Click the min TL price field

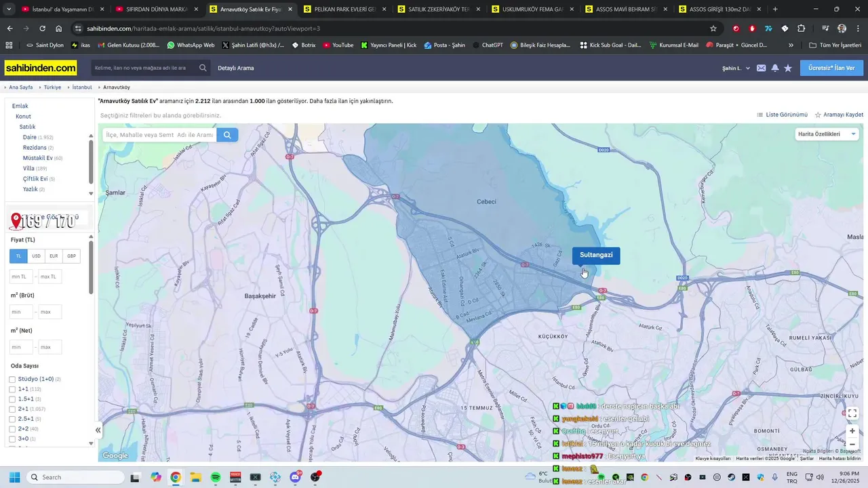click(x=21, y=277)
